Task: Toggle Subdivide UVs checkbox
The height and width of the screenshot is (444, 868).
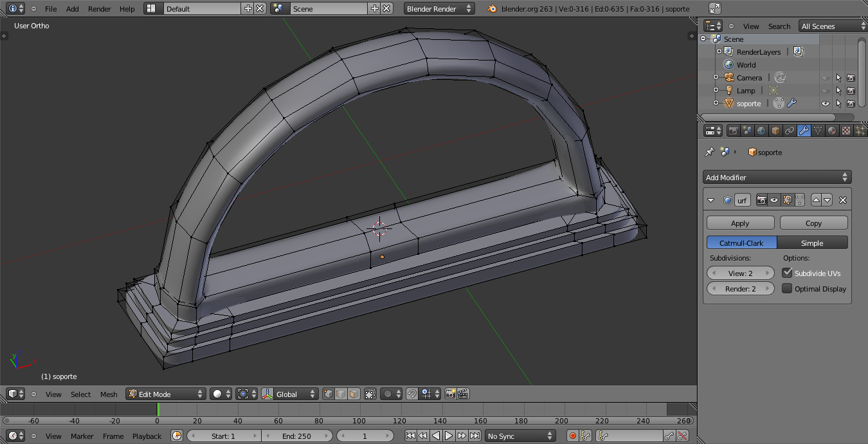Action: coord(788,273)
